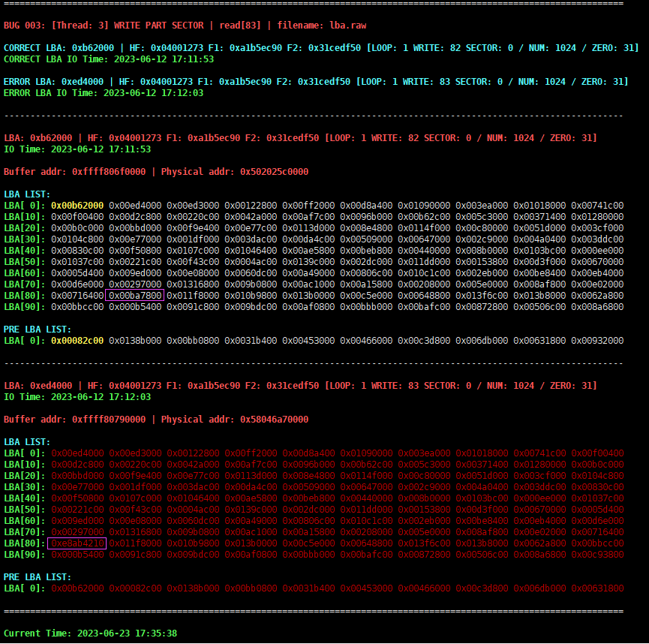Select "Current Time: 2023-06-23 17:35:38"
Viewport: 649px width, 644px height.
[90, 633]
